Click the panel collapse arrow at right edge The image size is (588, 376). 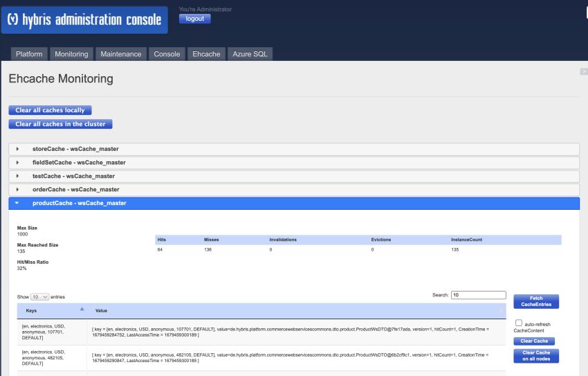click(584, 71)
